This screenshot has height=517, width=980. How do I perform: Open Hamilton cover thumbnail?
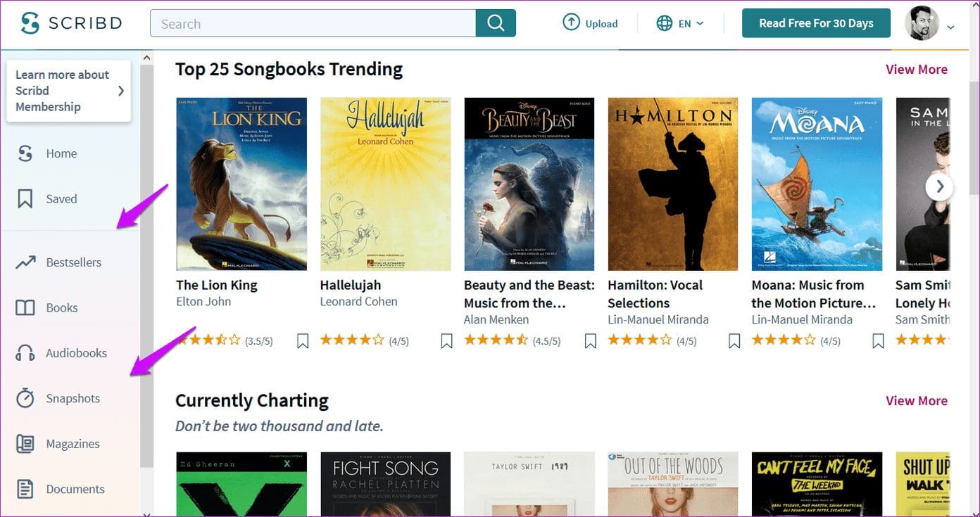[x=673, y=184]
